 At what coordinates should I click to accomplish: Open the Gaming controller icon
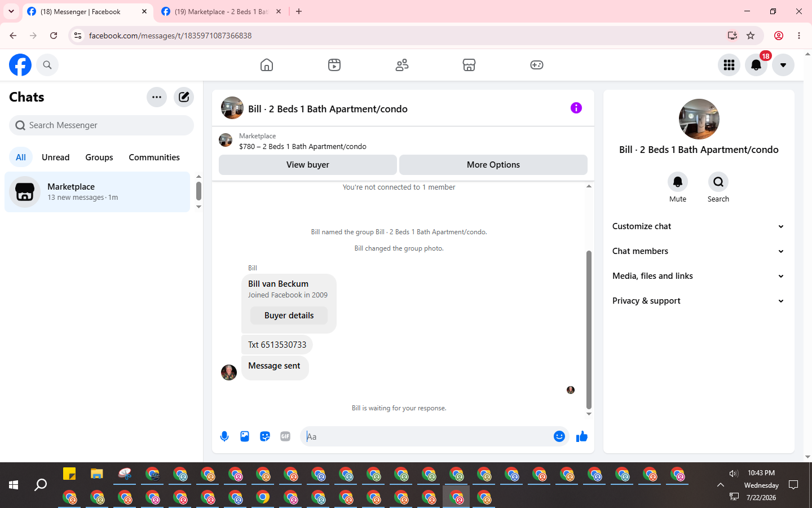[537, 65]
